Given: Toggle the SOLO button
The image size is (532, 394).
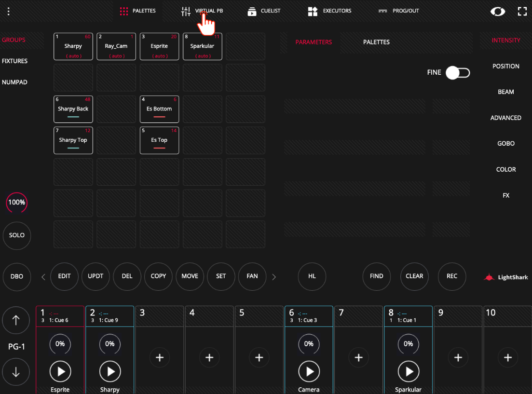Looking at the screenshot, I should tap(16, 235).
